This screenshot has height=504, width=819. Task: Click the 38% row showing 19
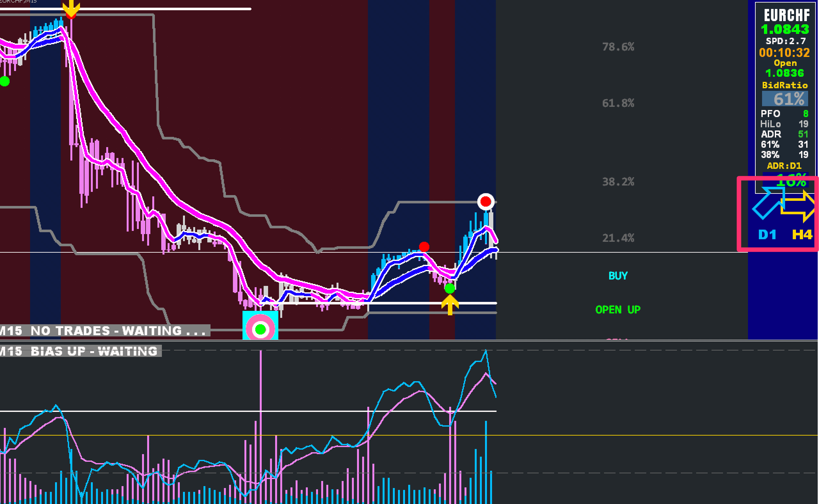784,155
